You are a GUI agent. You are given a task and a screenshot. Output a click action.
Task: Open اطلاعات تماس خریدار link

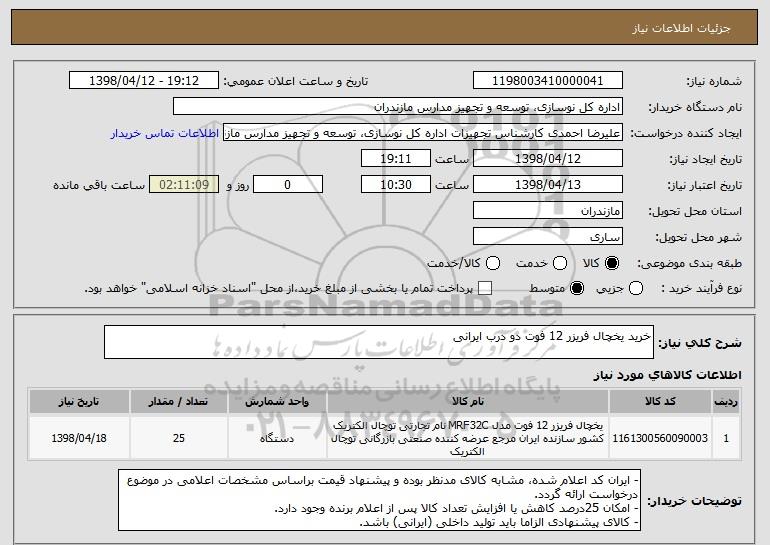[x=165, y=133]
